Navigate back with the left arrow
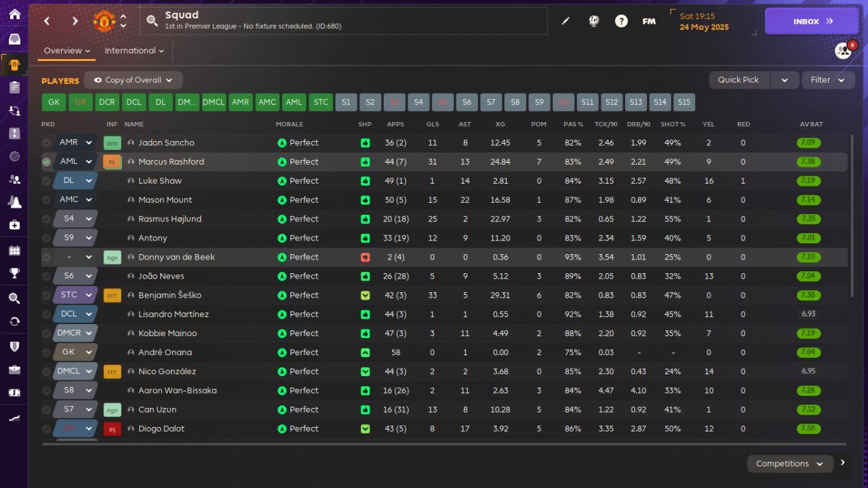 (47, 21)
